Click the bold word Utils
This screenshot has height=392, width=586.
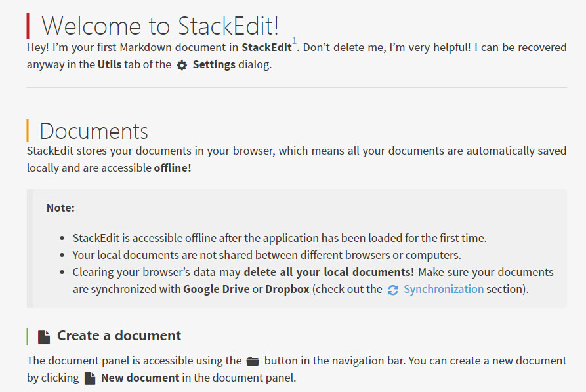point(110,65)
